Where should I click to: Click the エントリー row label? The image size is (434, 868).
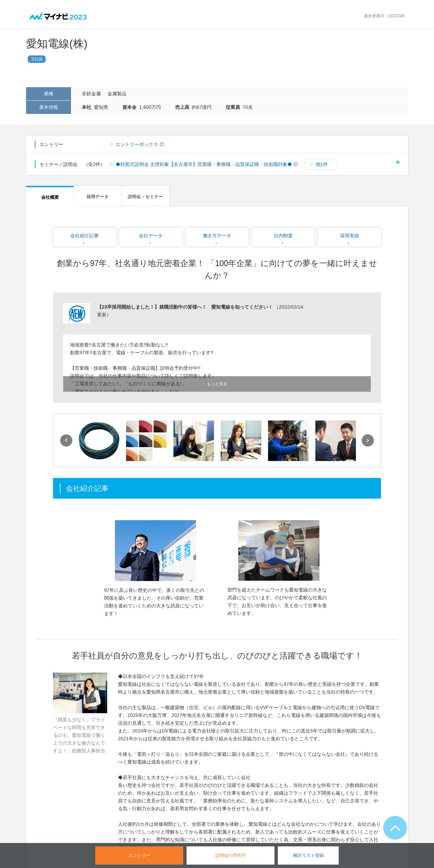pos(51,144)
